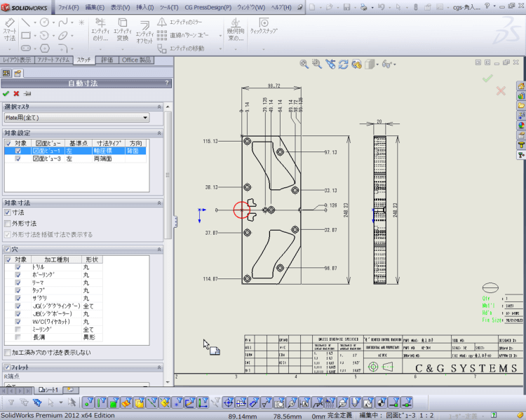Switch to the レイアウト表示 tab
Screen dimensions: 526x420
click(x=17, y=60)
